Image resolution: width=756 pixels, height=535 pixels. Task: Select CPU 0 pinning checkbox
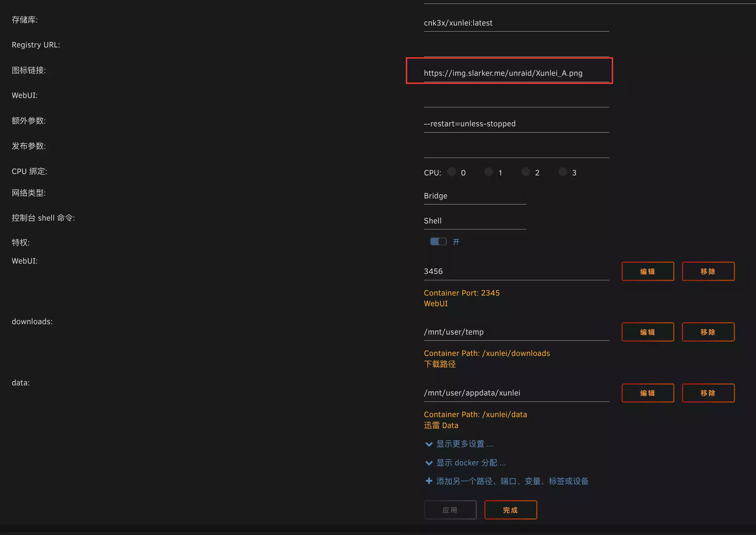(x=452, y=172)
